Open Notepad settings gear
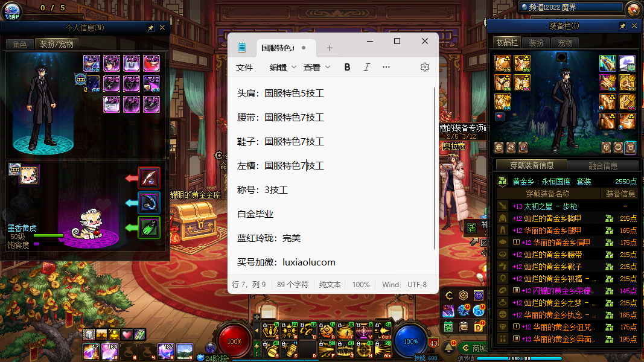This screenshot has height=362, width=644. coord(425,67)
